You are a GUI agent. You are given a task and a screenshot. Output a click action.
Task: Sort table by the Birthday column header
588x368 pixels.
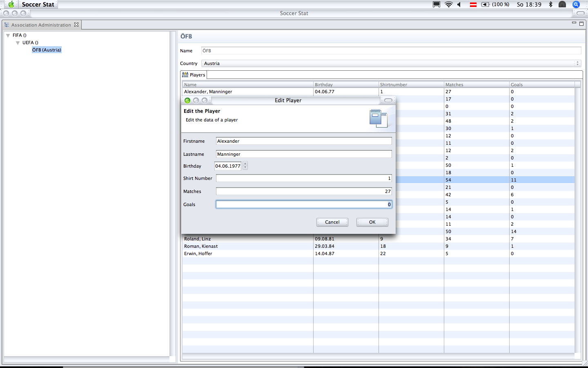[x=346, y=85]
